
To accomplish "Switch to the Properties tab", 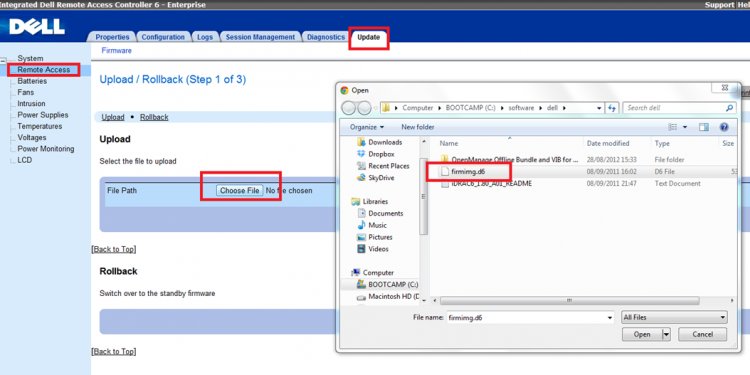I will [x=112, y=37].
